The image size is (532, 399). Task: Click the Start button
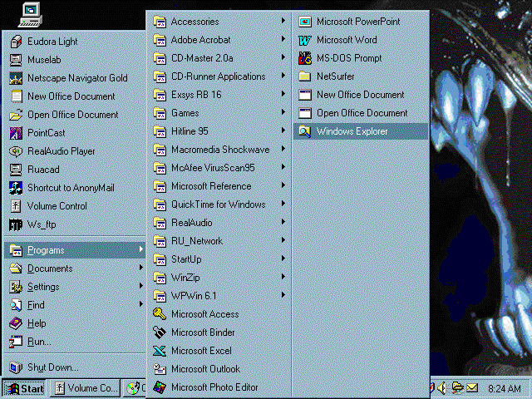pyautogui.click(x=24, y=388)
